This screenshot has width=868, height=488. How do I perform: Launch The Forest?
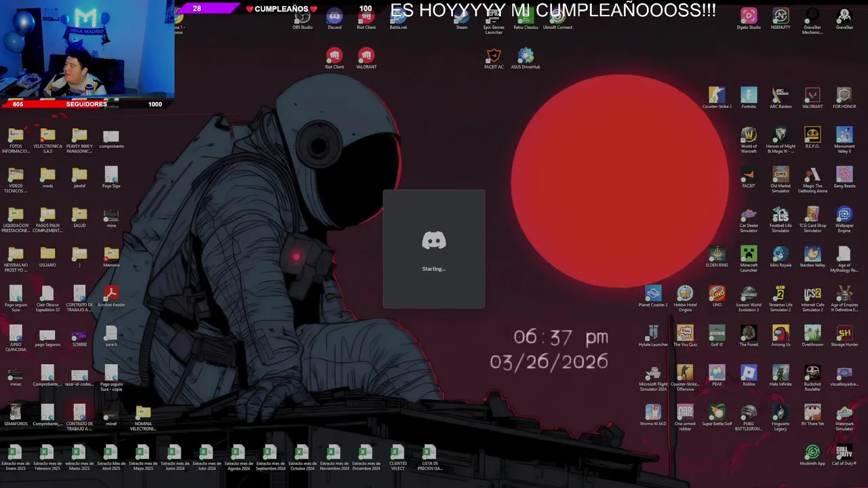(749, 335)
